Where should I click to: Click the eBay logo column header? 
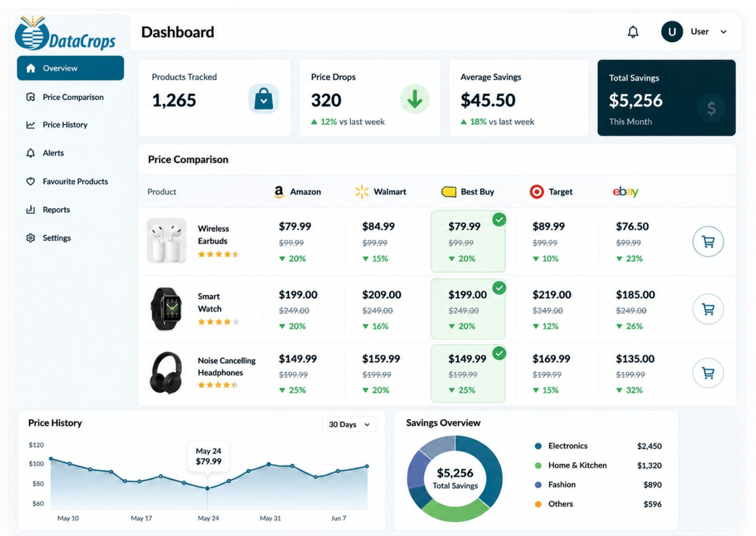625,192
